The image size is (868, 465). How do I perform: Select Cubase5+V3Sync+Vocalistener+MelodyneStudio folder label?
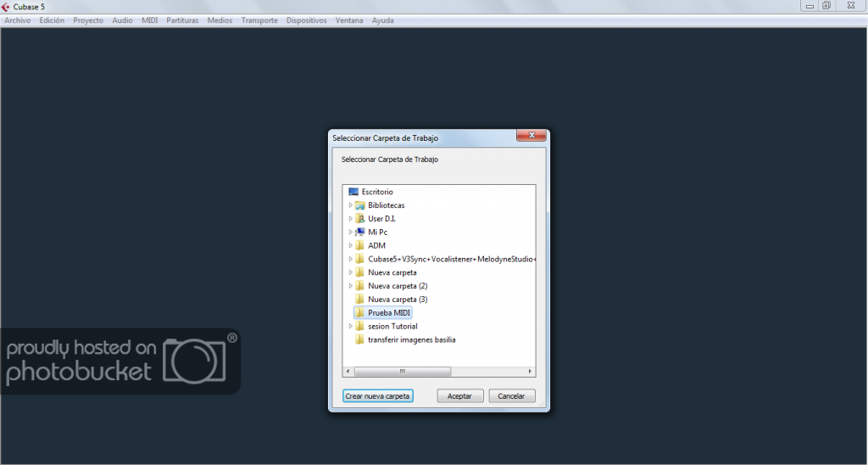point(451,259)
